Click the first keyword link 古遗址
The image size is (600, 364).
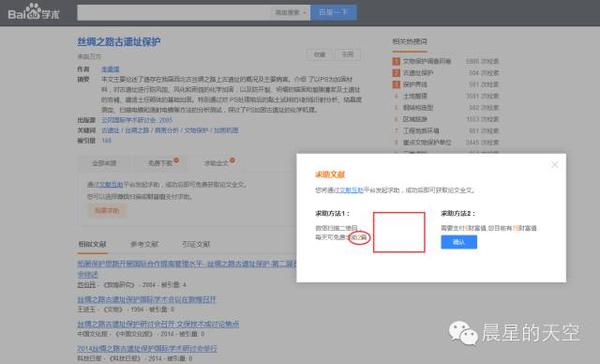click(110, 131)
